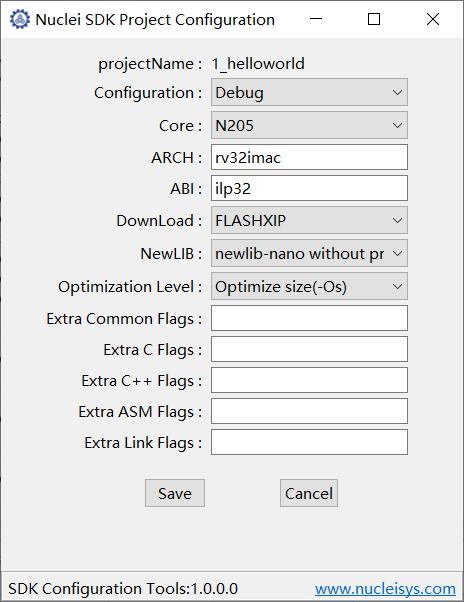Image resolution: width=464 pixels, height=602 pixels.
Task: Maximize the configuration window
Action: 374,19
